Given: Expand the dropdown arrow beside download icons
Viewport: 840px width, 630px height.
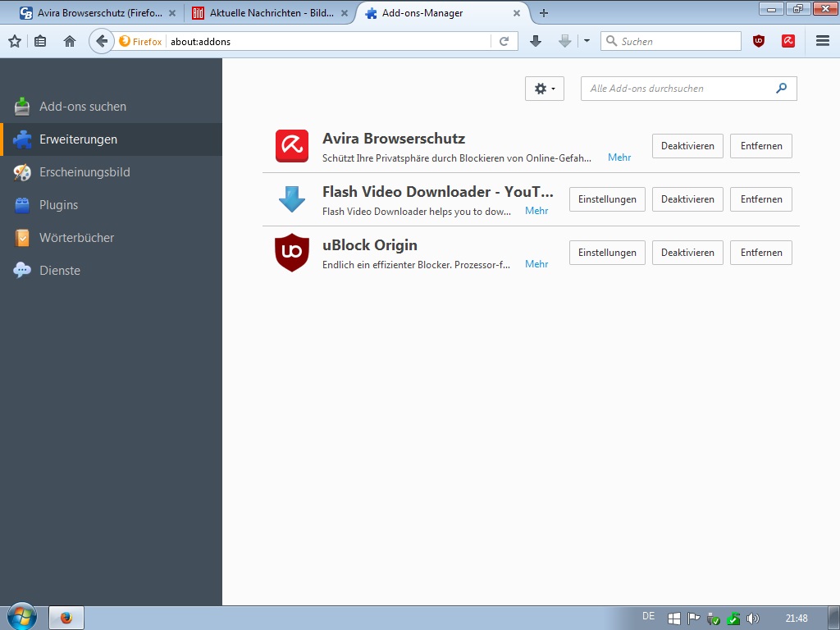Looking at the screenshot, I should 587,41.
